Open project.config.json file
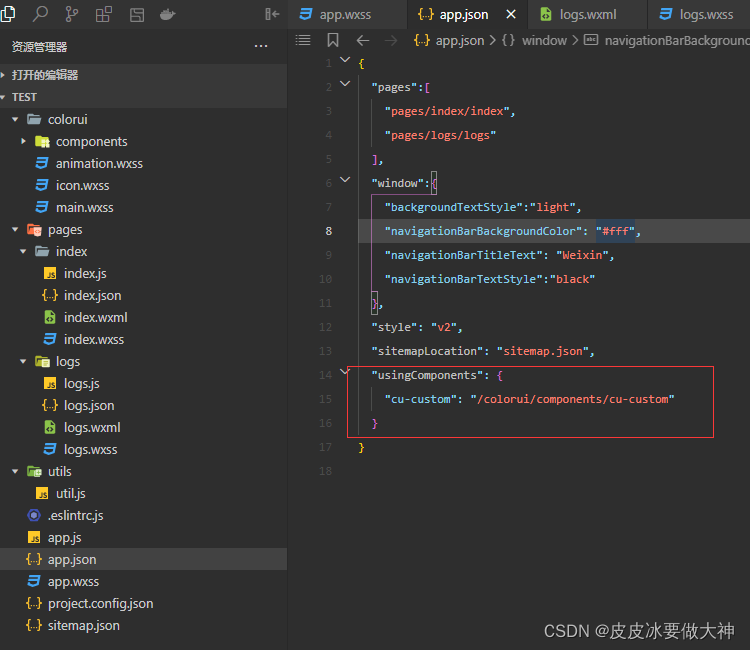Screen dimensions: 750x650 100,604
